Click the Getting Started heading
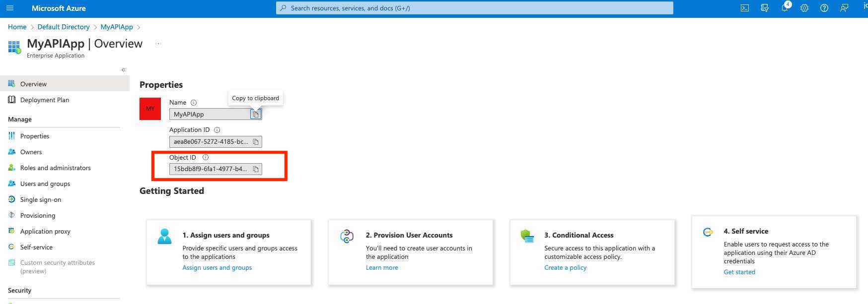This screenshot has width=868, height=304. click(x=172, y=191)
